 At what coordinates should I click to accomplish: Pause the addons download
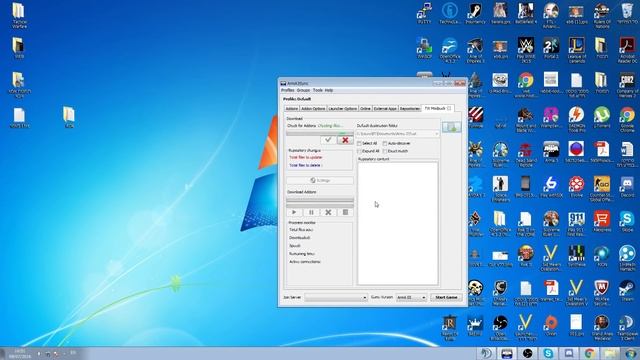[x=311, y=212]
